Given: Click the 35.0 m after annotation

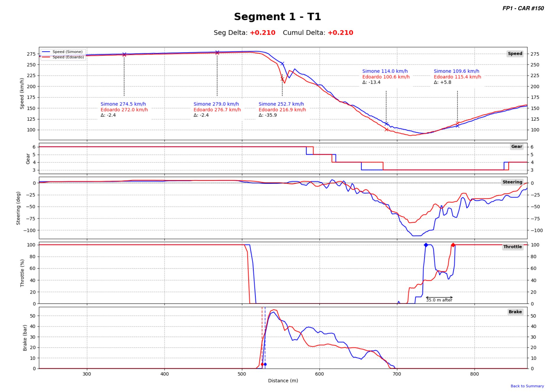Looking at the screenshot, I should pos(439,300).
